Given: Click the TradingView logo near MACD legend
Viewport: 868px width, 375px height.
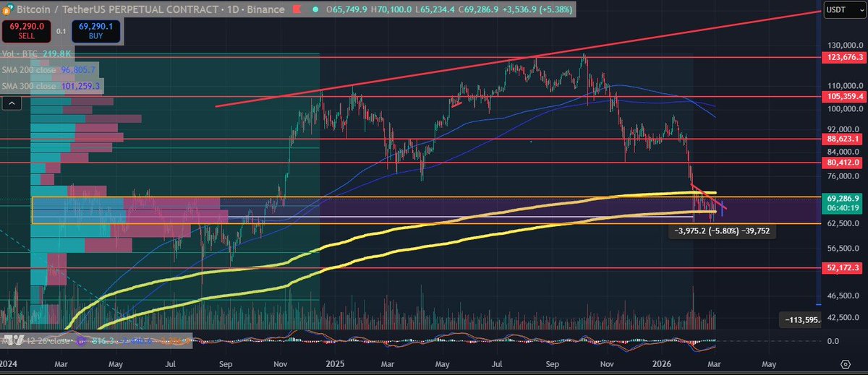Looking at the screenshot, I should click(x=13, y=340).
